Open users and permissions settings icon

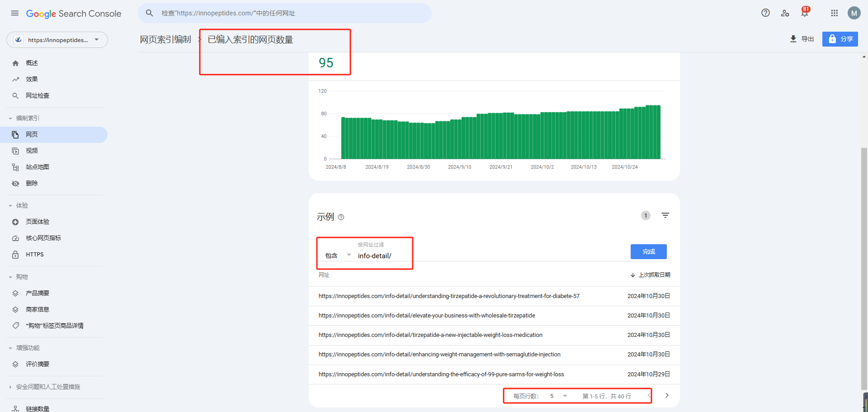tap(785, 13)
